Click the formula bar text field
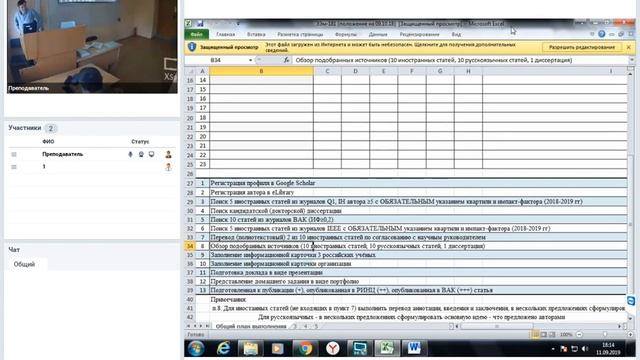Viewport: 640px width, 360px height. (x=460, y=60)
